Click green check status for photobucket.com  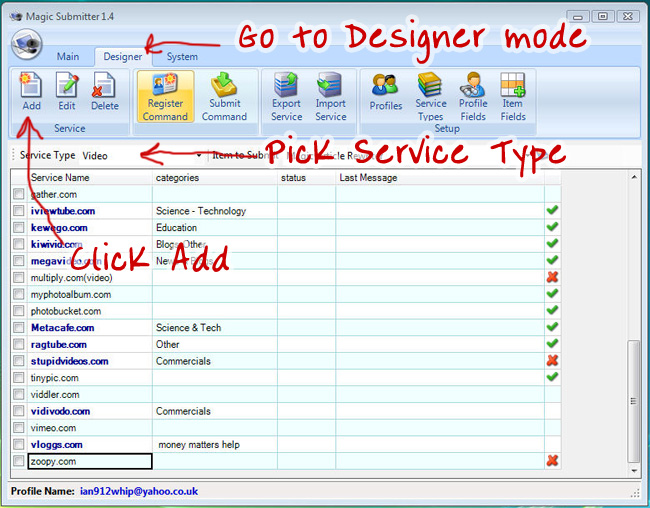point(552,310)
